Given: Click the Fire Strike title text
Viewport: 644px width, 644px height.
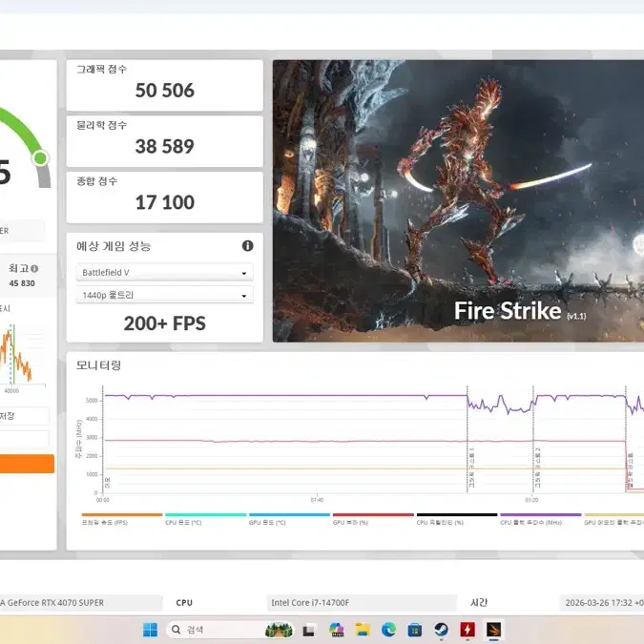Looking at the screenshot, I should tap(508, 310).
